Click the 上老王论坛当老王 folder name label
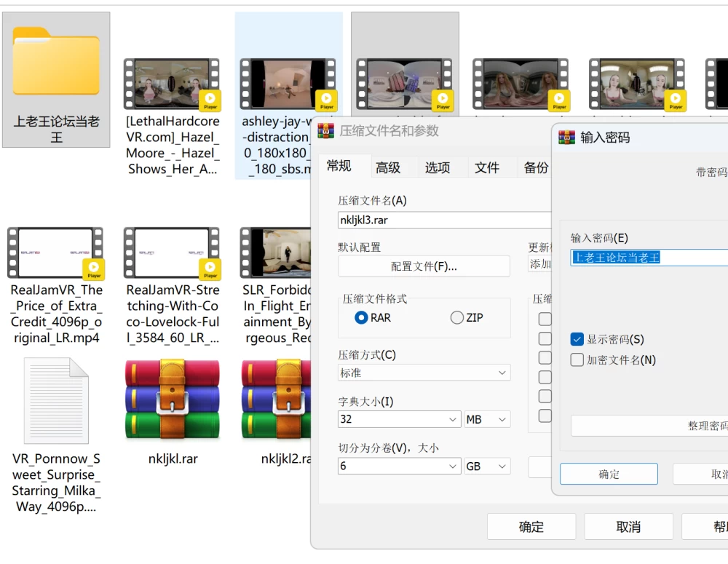The width and height of the screenshot is (728, 564). pyautogui.click(x=56, y=129)
